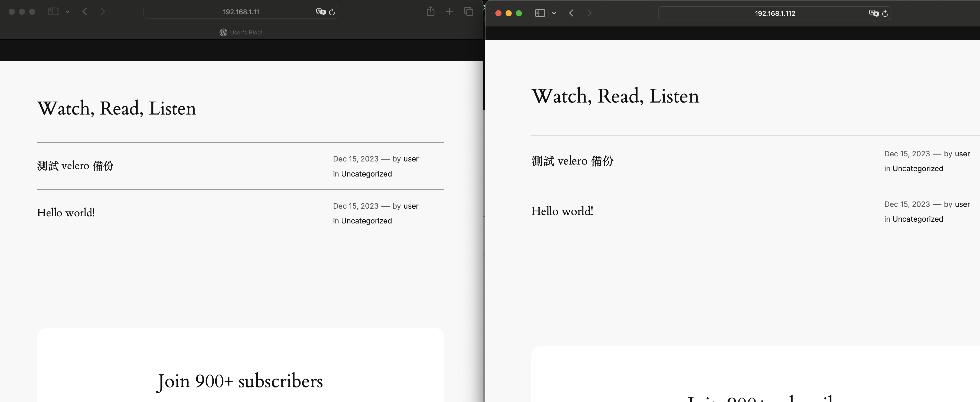Go back in the right Safari window
This screenshot has height=402, width=980.
(571, 13)
